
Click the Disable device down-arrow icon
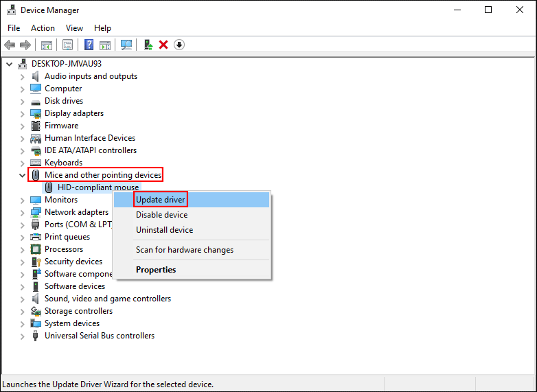coord(179,45)
